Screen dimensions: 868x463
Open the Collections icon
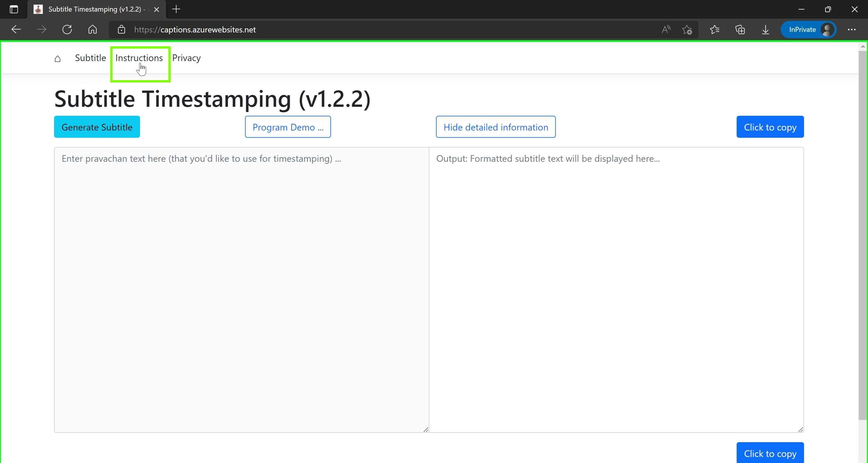coord(740,30)
